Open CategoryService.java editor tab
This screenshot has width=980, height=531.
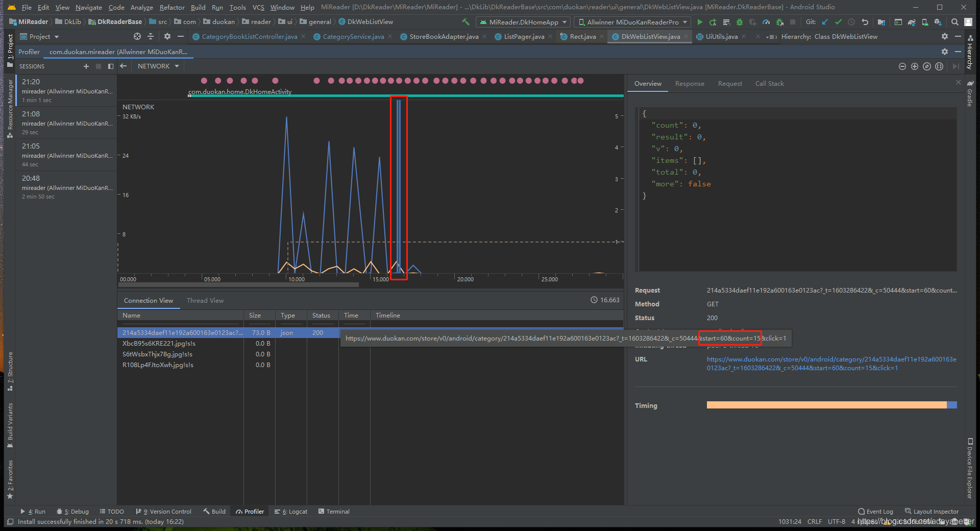pos(353,36)
